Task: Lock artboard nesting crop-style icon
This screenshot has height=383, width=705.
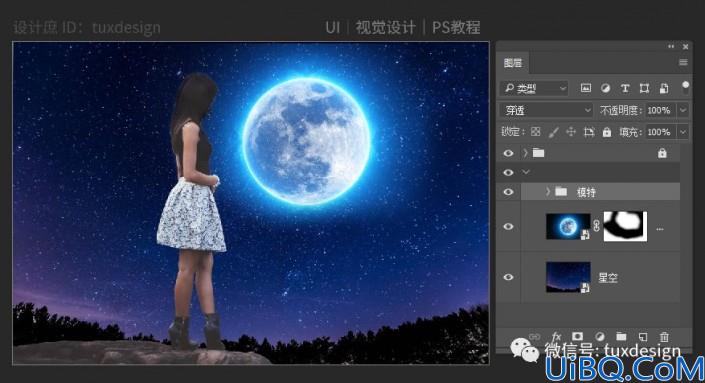Action: (x=589, y=132)
